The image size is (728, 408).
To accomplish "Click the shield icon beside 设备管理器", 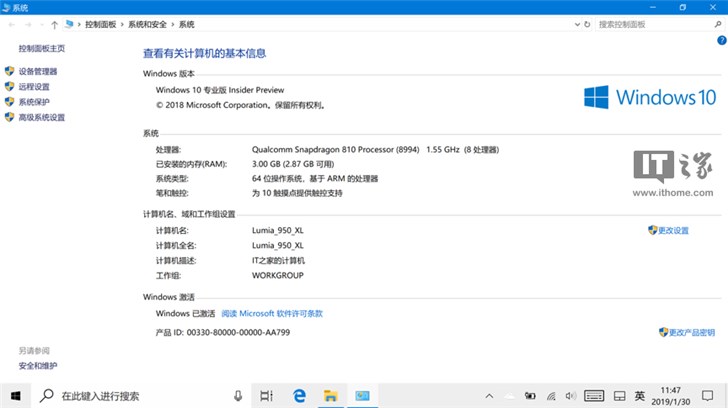I will (x=9, y=71).
